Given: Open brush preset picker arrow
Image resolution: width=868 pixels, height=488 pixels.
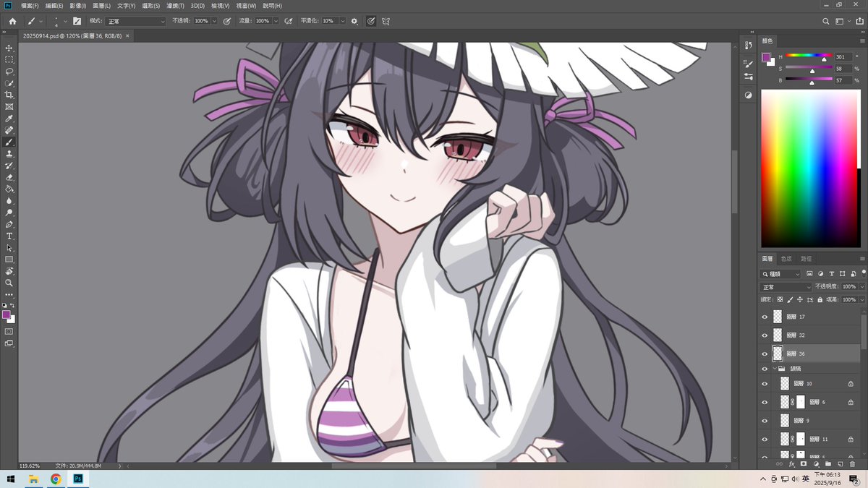Looking at the screenshot, I should [65, 21].
